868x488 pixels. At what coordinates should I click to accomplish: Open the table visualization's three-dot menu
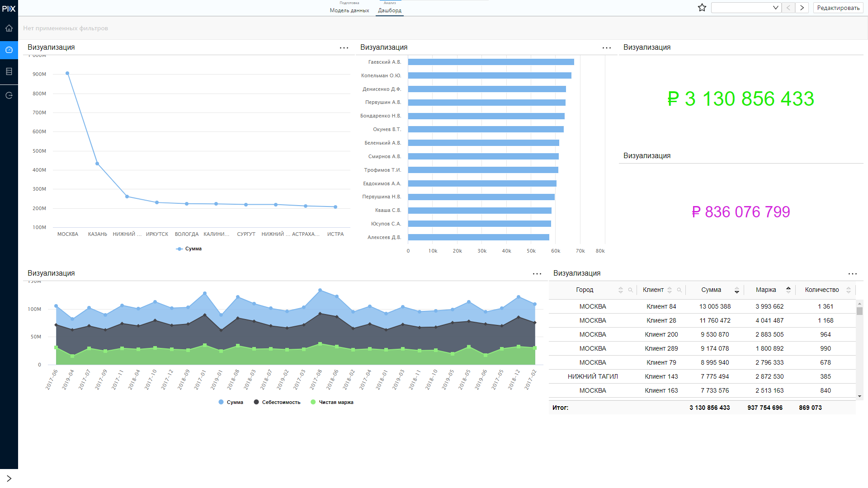coord(853,274)
